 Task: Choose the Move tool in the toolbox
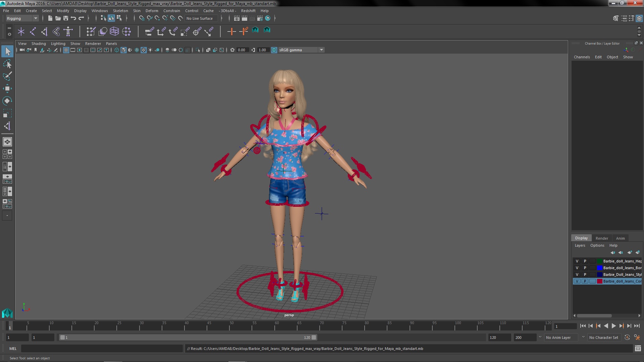7,88
